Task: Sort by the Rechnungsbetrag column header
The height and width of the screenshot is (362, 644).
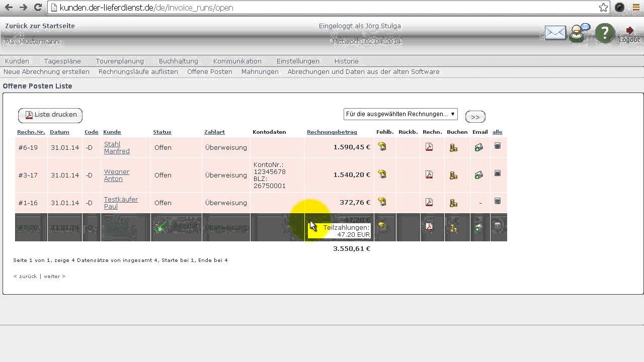Action: click(332, 132)
